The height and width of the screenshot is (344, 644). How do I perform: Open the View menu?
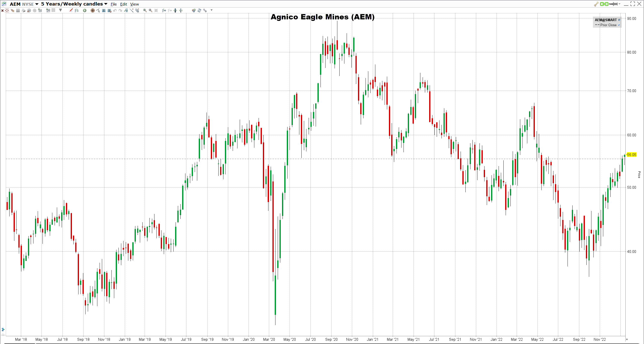135,4
